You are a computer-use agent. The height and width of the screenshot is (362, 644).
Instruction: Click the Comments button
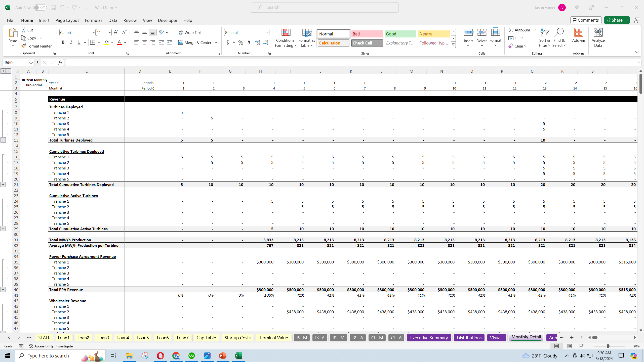point(586,20)
